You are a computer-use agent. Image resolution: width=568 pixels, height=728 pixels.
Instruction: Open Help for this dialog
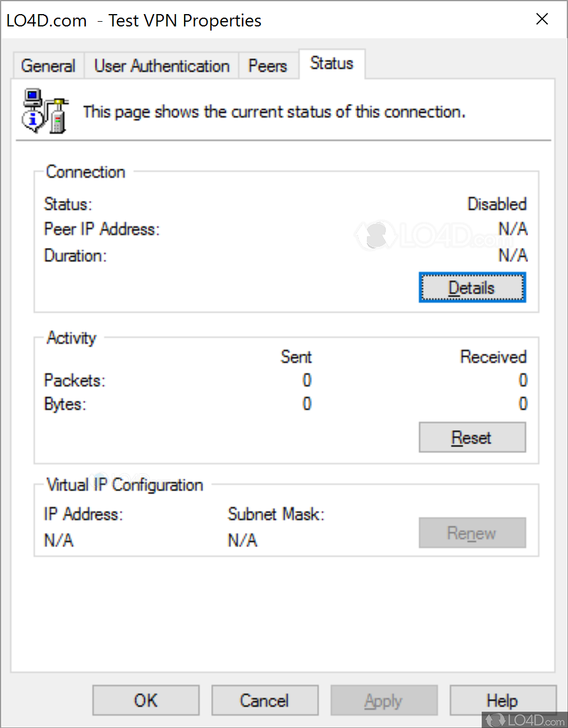pyautogui.click(x=503, y=700)
